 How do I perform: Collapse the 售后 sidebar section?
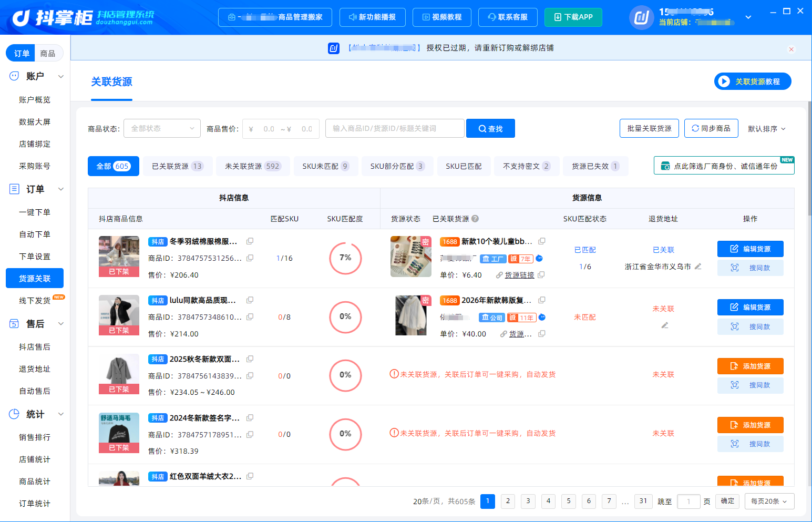coord(61,323)
